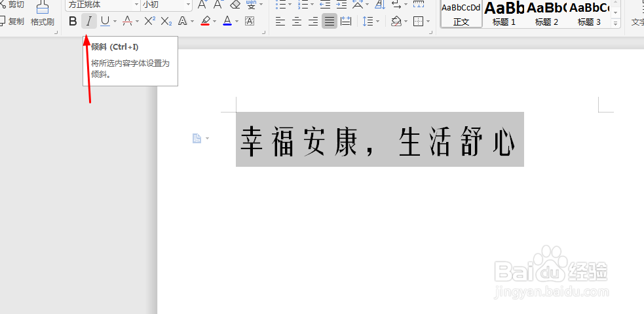The height and width of the screenshot is (314, 644).
Task: Increase paragraph indent
Action: point(341,5)
